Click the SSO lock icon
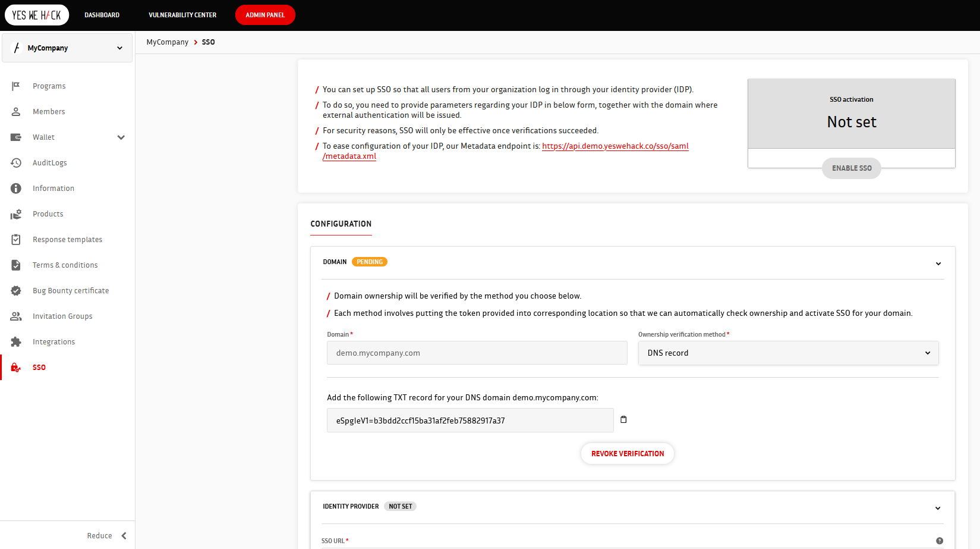Viewport: 980px width, 549px height. (x=16, y=368)
